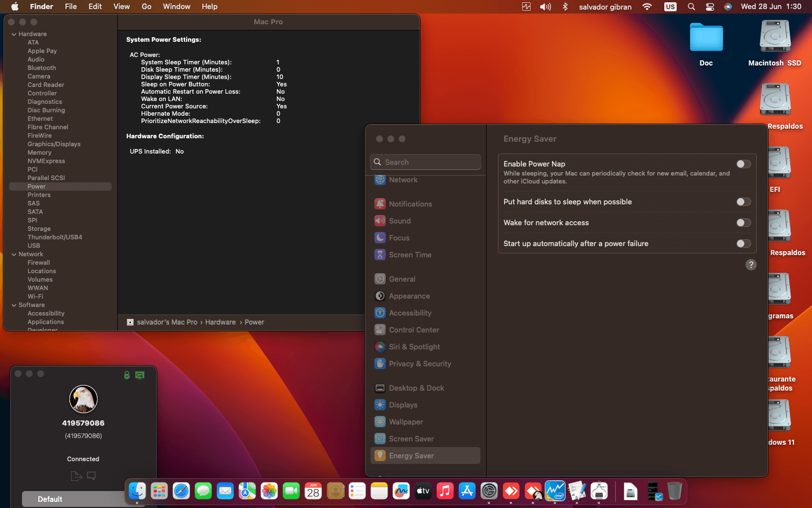This screenshot has height=508, width=812.
Task: Select Firewall under Network in System Information
Action: (39, 262)
